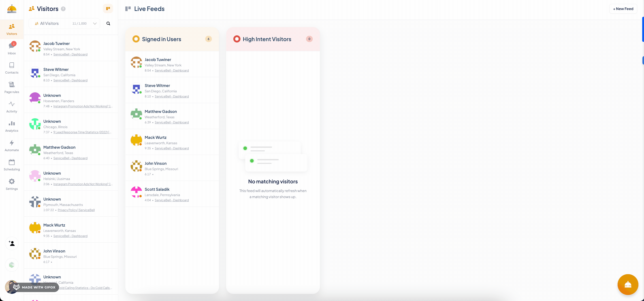Select the Unknown visitor from Helsinki, Uusimaa
This screenshot has height=301, width=644.
pyautogui.click(x=71, y=178)
